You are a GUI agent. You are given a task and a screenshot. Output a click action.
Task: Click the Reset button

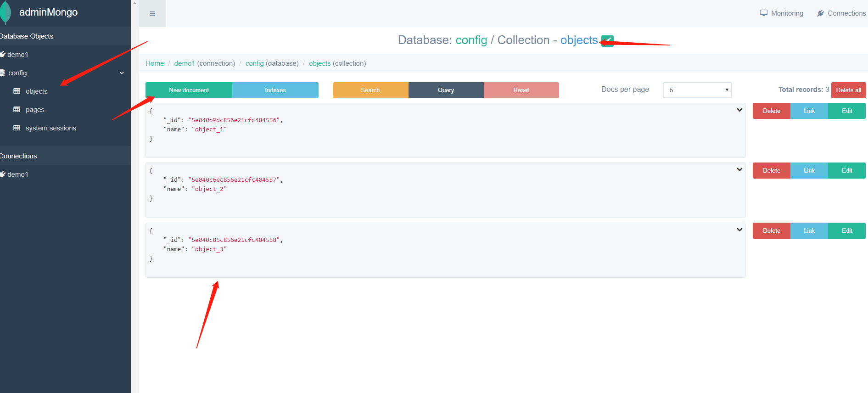point(521,90)
